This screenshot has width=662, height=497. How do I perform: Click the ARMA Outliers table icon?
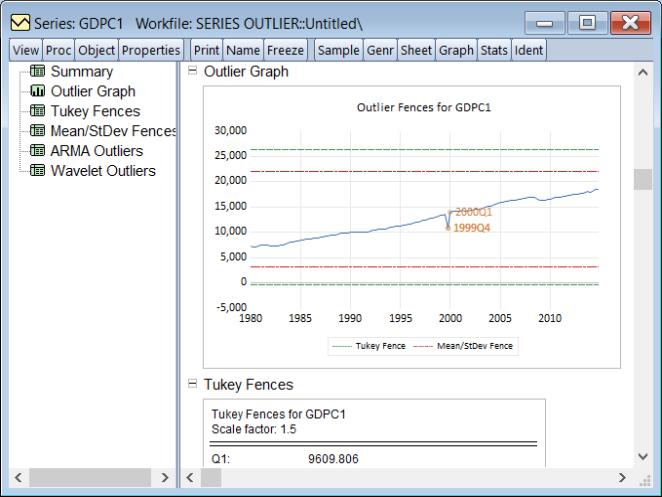(38, 151)
